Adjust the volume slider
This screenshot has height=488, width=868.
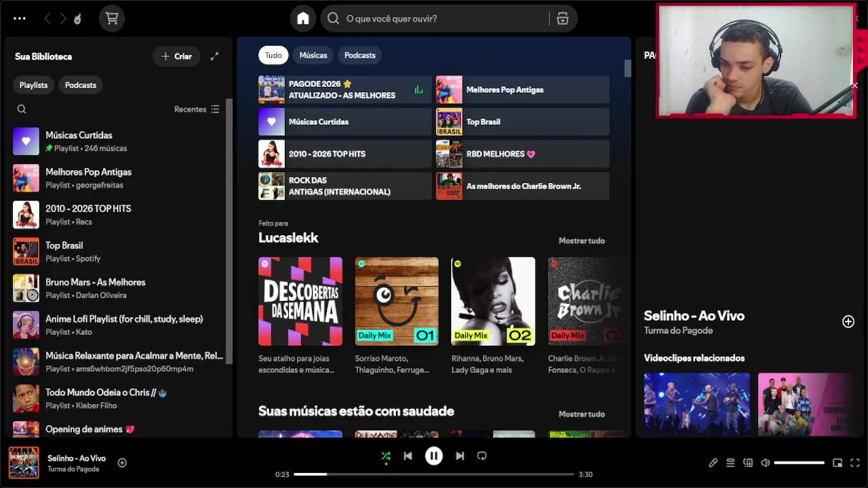click(x=800, y=463)
